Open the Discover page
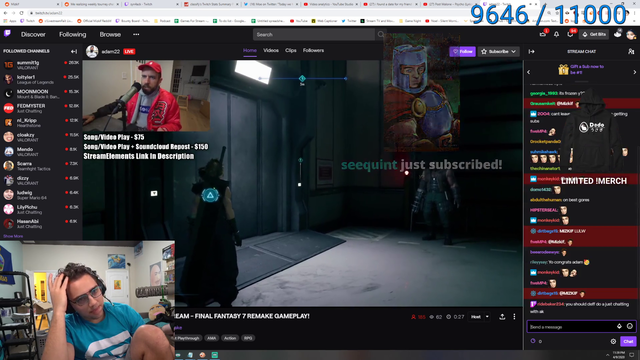640x360 pixels. pyautogui.click(x=33, y=35)
